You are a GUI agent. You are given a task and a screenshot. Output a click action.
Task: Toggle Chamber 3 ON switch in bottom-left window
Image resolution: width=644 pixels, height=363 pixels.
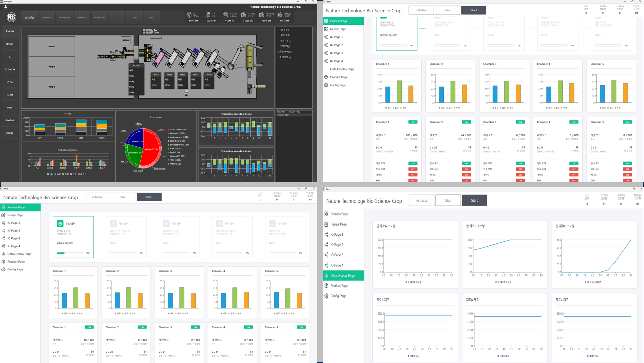(195, 327)
